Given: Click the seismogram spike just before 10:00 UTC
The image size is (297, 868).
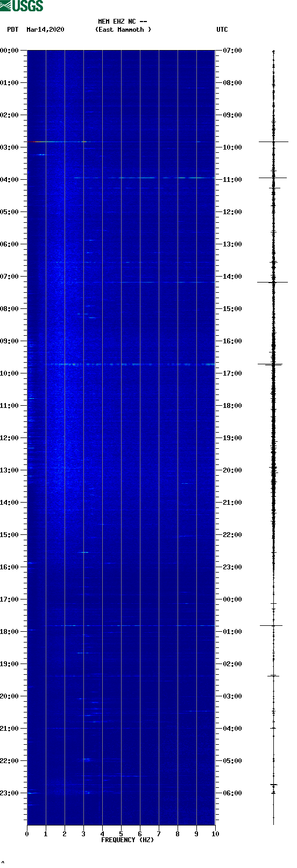Looking at the screenshot, I should pyautogui.click(x=273, y=142).
